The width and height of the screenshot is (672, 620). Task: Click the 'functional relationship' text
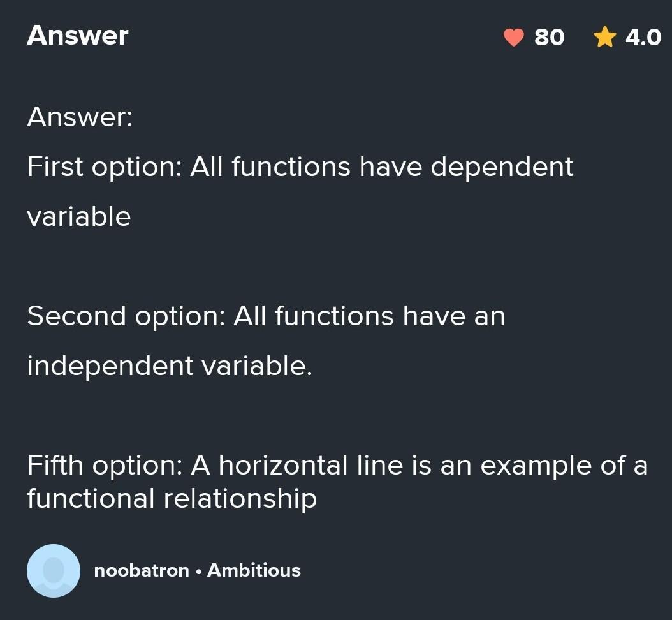(x=172, y=499)
